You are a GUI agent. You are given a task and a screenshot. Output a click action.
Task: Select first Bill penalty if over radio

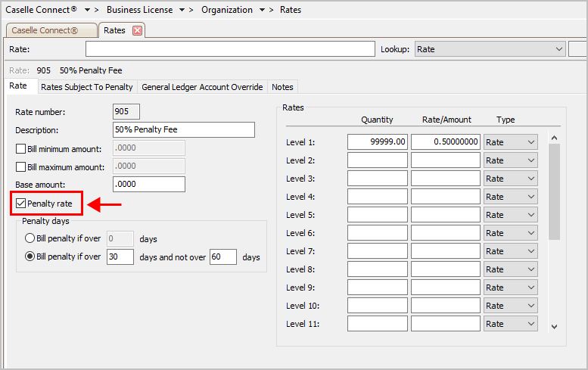(30, 238)
